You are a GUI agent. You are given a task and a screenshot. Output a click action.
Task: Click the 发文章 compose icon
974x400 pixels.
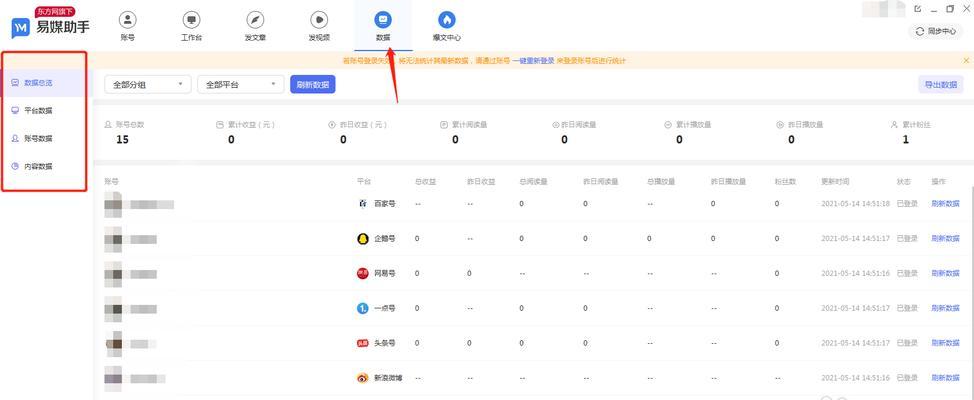[255, 20]
